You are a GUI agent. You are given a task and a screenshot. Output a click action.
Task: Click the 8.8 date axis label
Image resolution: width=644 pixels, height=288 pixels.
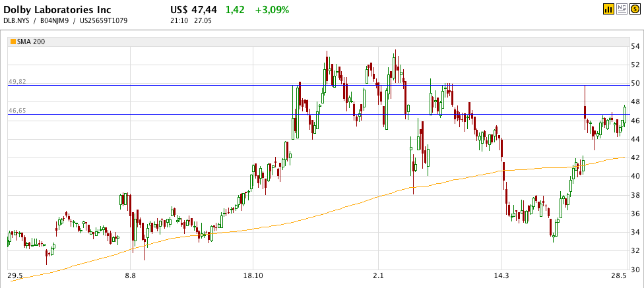point(130,275)
